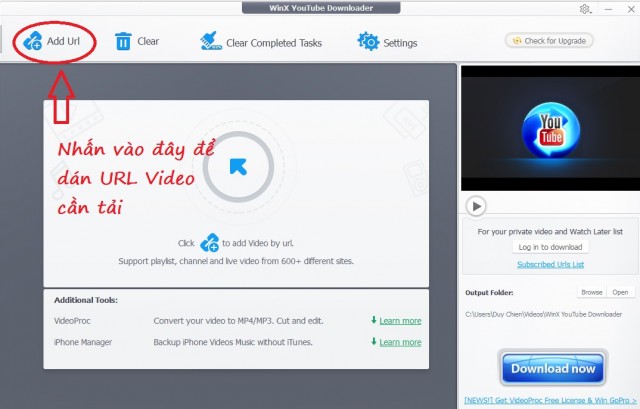Click the inline cloud add-video icon

point(210,243)
